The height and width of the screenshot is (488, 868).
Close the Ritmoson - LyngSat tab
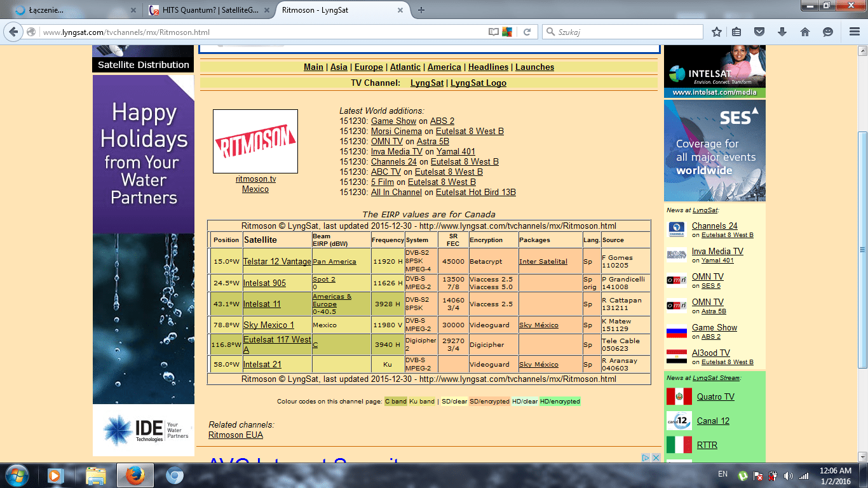[400, 10]
